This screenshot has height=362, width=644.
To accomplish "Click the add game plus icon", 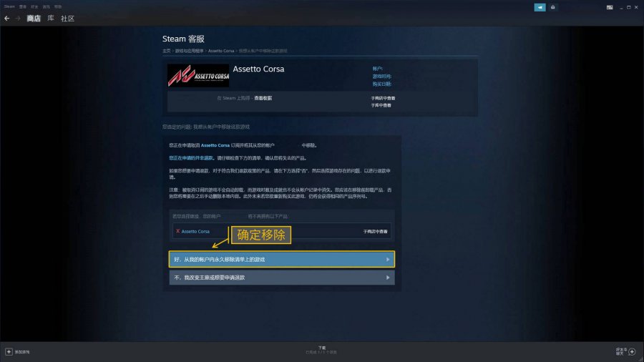I will [x=9, y=352].
